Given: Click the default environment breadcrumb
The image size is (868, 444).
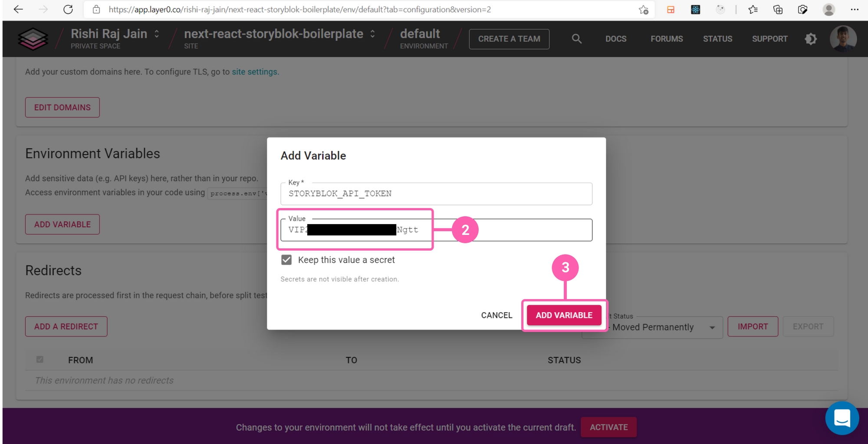Looking at the screenshot, I should [420, 34].
